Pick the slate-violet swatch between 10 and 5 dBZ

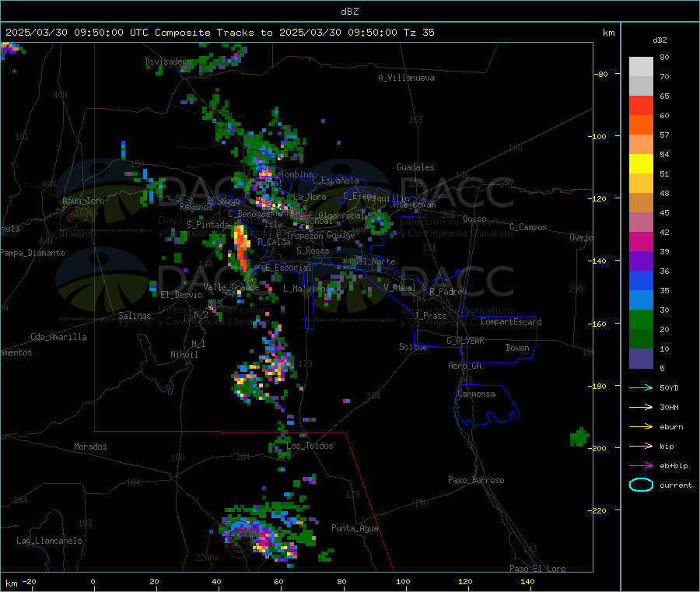click(x=641, y=359)
